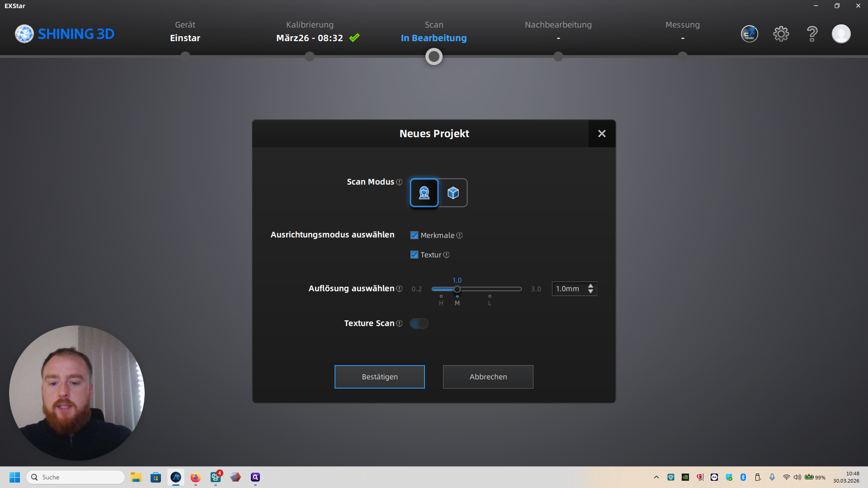
Task: Open the user account avatar
Action: click(841, 34)
